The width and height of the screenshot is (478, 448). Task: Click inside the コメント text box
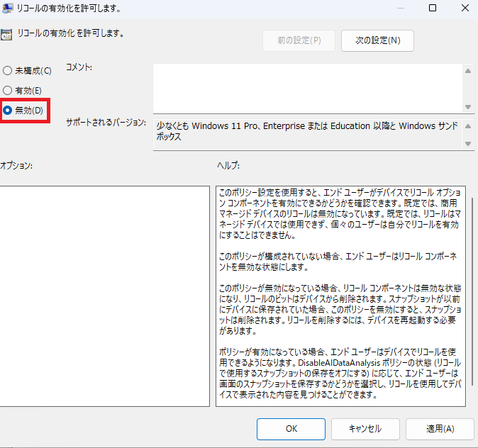click(x=308, y=89)
